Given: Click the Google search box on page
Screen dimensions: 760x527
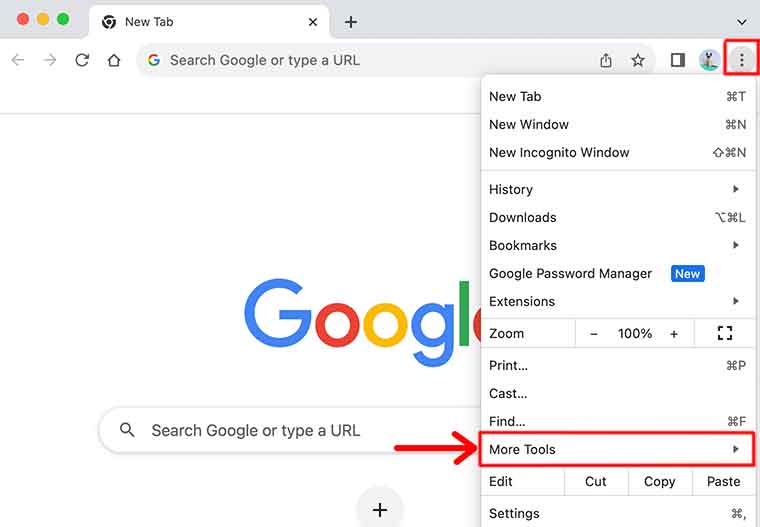Looking at the screenshot, I should [290, 431].
